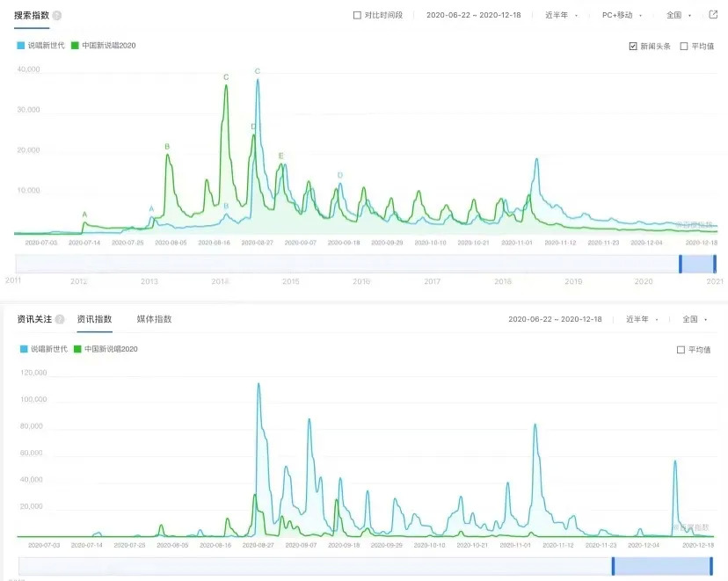Click the help icon beside 搜索指数
Image resolution: width=728 pixels, height=581 pixels.
[x=56, y=15]
